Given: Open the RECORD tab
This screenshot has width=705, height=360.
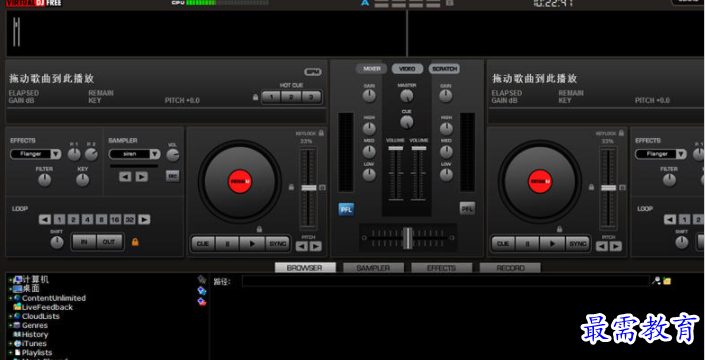Looking at the screenshot, I should pyautogui.click(x=510, y=268).
